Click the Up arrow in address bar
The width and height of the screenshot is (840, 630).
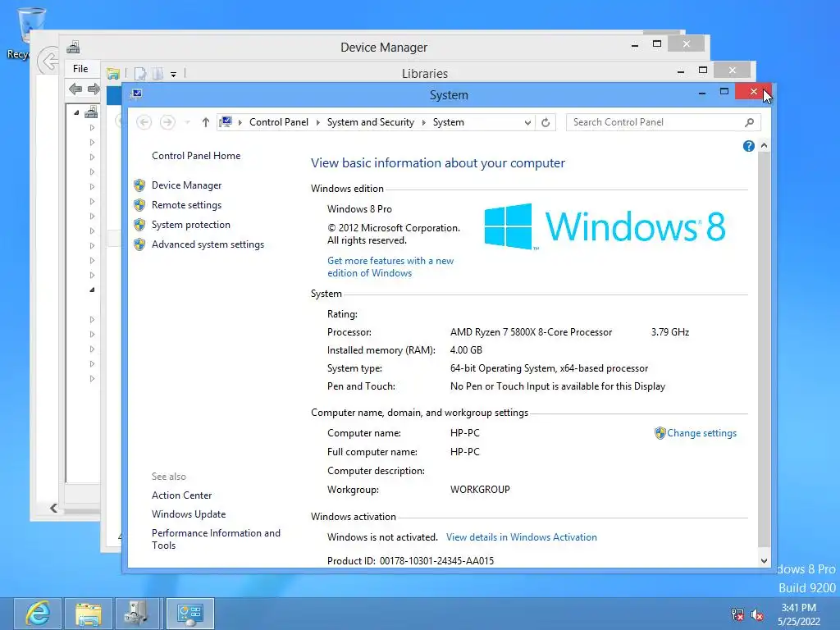206,122
